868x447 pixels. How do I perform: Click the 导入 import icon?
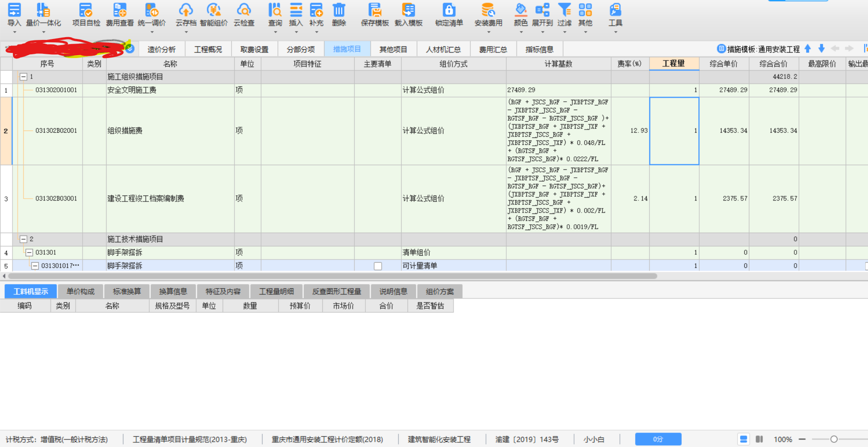pos(14,10)
